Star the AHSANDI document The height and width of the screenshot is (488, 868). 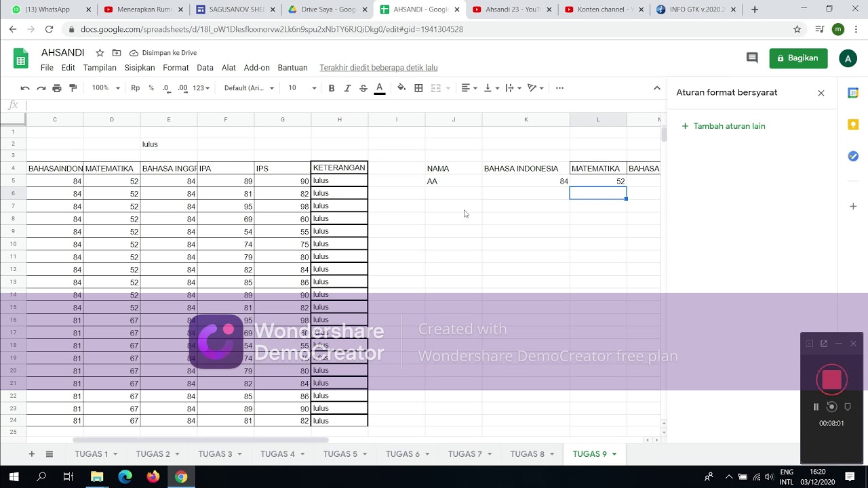coord(100,53)
